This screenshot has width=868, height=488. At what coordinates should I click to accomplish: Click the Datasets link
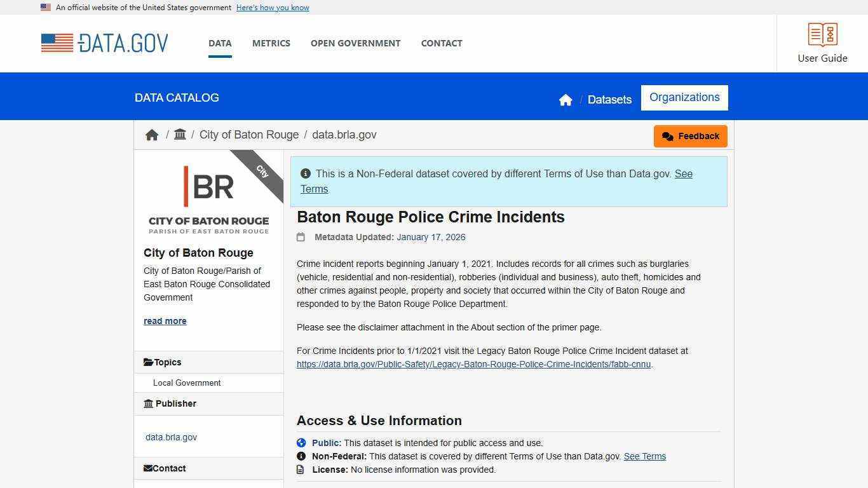point(609,100)
